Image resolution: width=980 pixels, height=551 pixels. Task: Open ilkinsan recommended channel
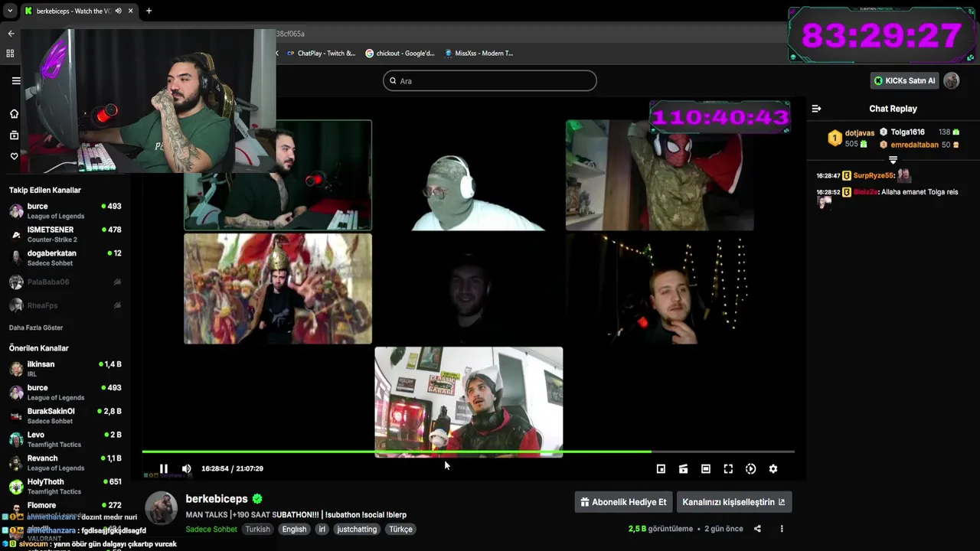pyautogui.click(x=65, y=369)
